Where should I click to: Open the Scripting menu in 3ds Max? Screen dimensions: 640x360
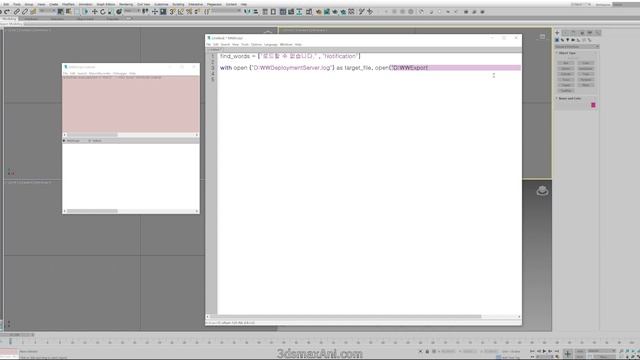click(x=178, y=4)
